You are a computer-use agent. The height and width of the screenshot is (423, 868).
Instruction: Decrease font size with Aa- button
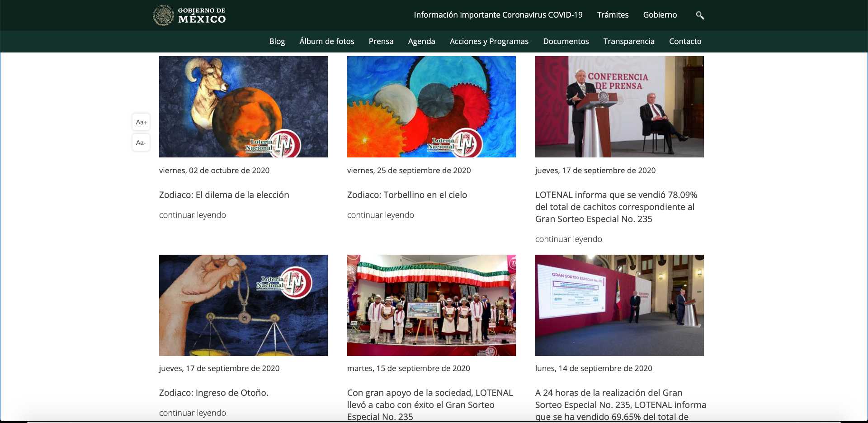(x=141, y=143)
